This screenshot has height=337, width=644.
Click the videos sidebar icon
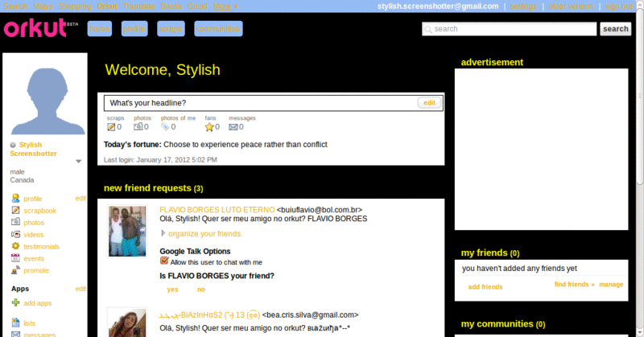(x=15, y=234)
